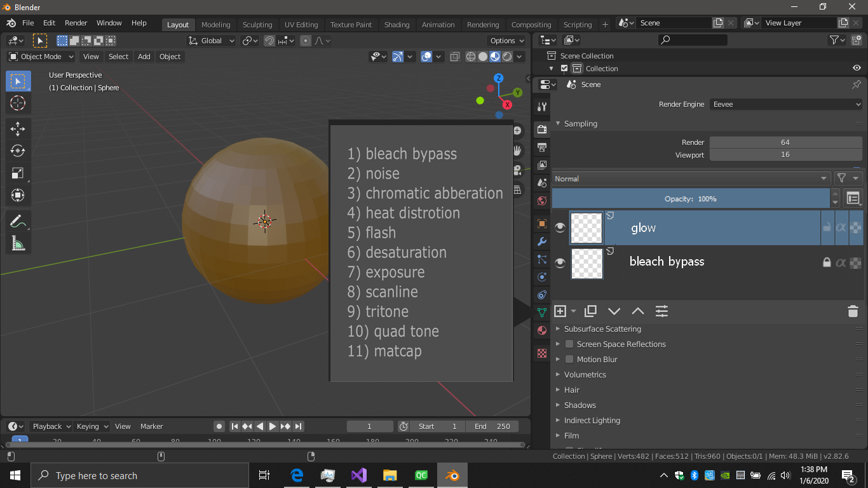
Task: Hide the glow layer
Action: pos(560,228)
